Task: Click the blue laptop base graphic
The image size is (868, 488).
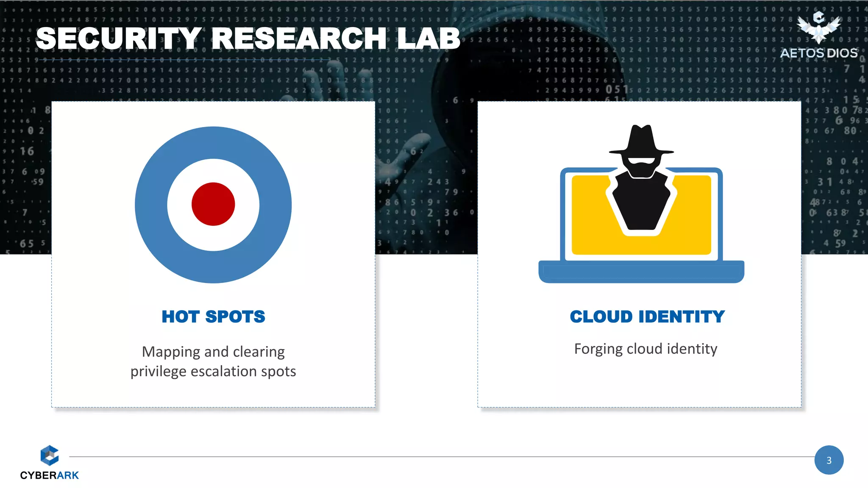Action: (x=641, y=272)
